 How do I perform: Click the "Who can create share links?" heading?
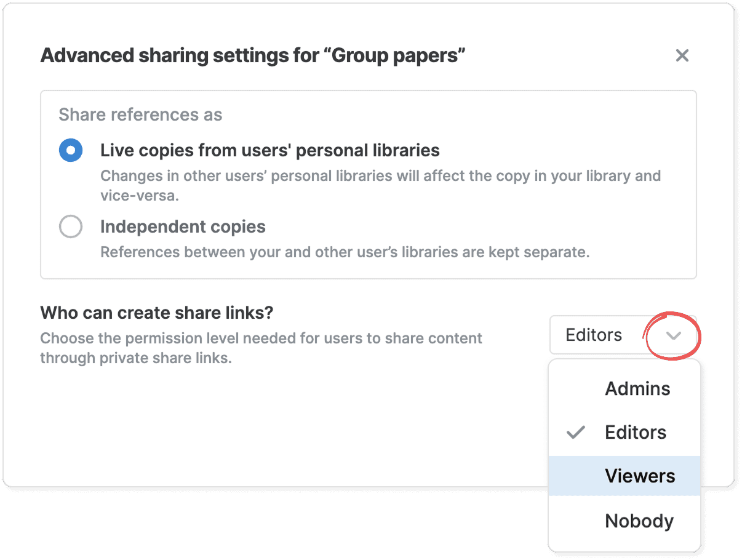156,313
